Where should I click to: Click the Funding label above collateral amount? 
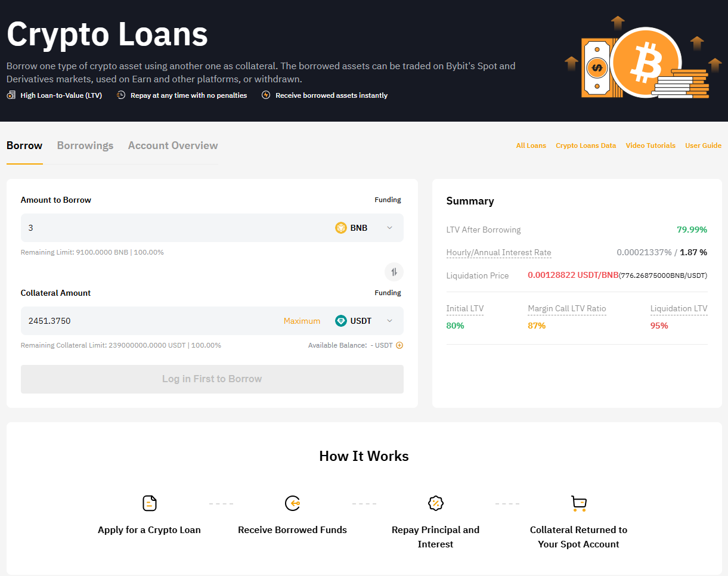[x=388, y=293]
